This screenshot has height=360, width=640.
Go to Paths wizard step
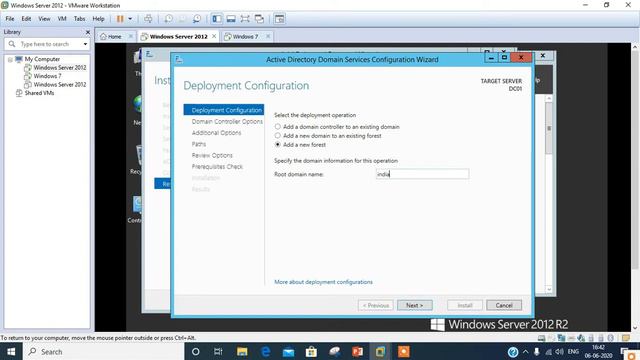click(x=199, y=144)
